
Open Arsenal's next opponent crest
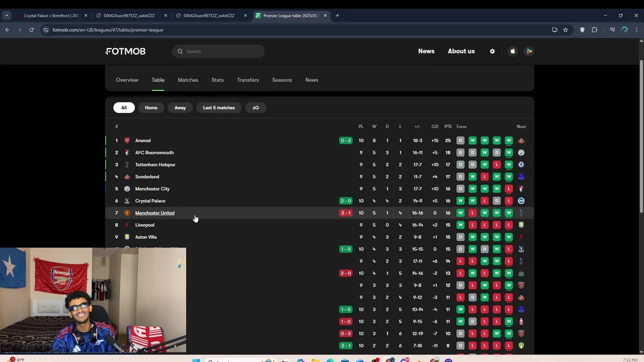click(521, 141)
